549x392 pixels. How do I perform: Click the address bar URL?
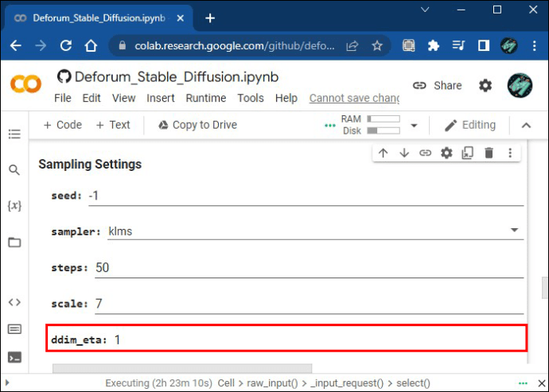click(x=234, y=45)
